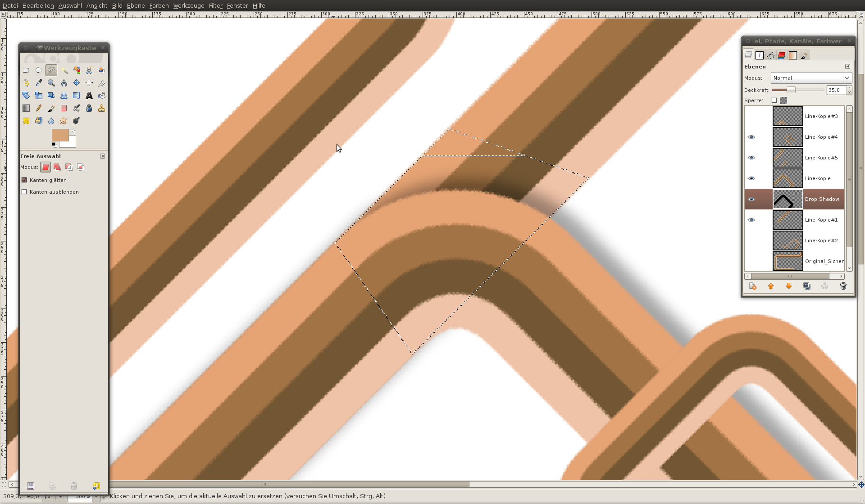
Task: Open the Farben menu
Action: (x=159, y=5)
